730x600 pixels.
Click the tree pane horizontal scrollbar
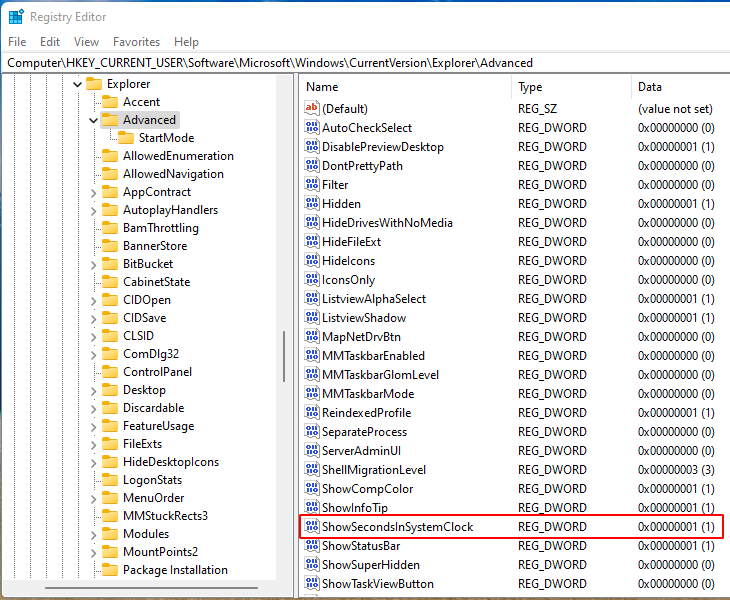pos(151,588)
